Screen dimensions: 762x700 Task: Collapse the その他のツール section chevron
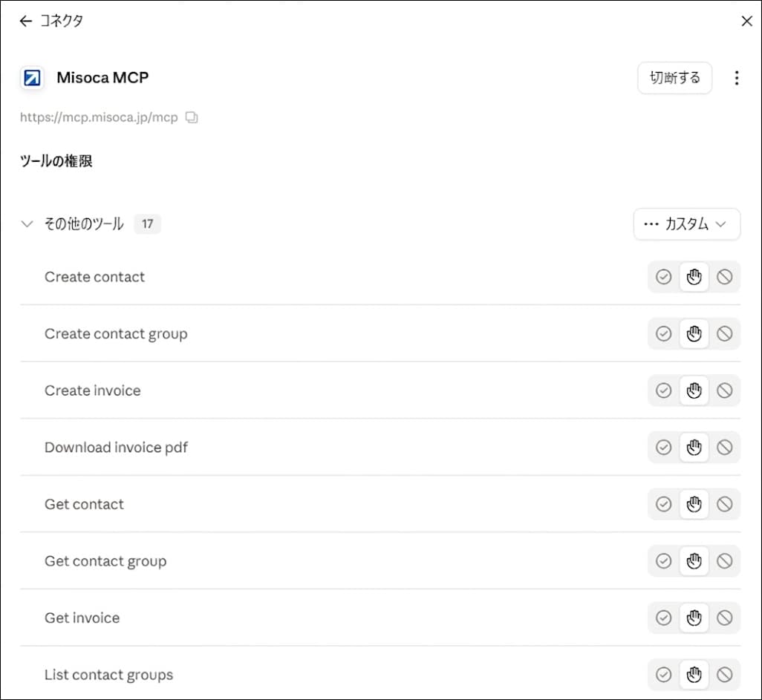tap(27, 224)
